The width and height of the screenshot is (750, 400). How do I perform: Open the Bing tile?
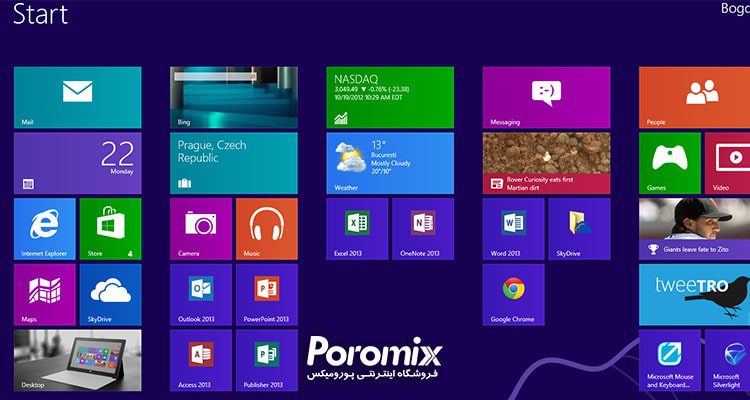(234, 98)
